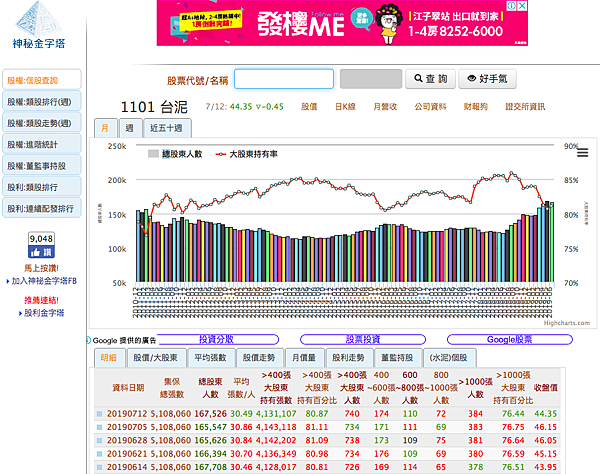Select the (水泥)個股 tab
The height and width of the screenshot is (474, 600).
point(449,358)
